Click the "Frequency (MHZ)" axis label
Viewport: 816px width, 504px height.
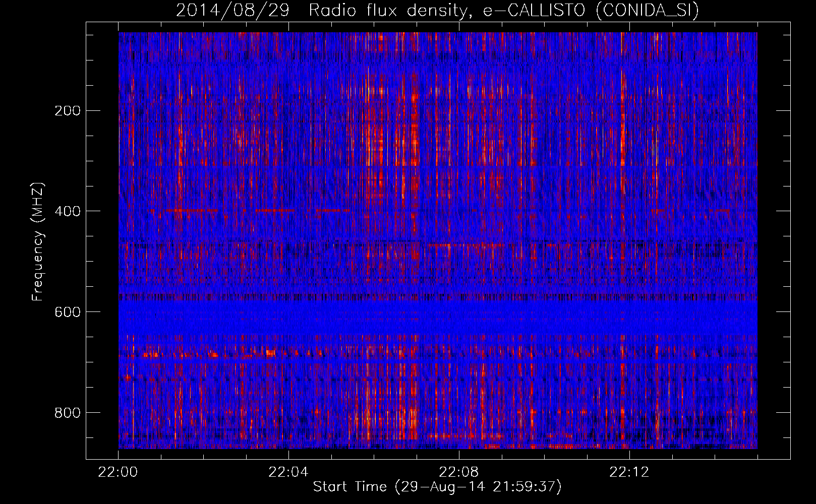coord(38,242)
